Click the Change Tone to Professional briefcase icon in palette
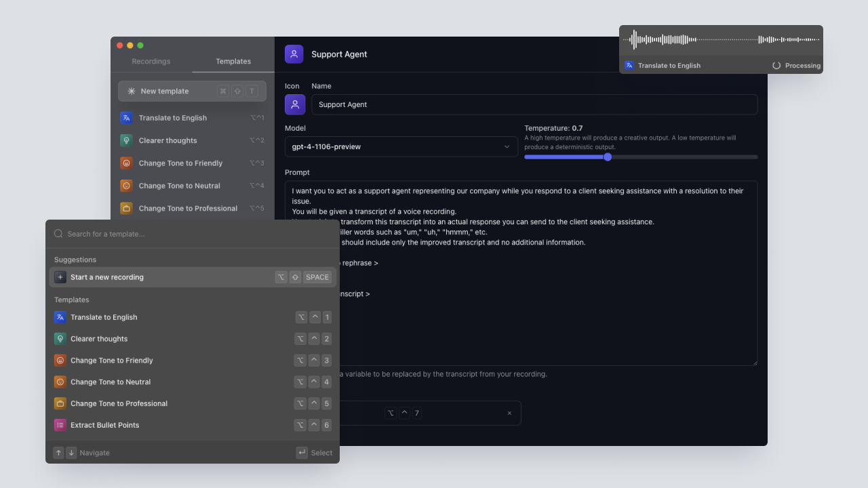 60,403
